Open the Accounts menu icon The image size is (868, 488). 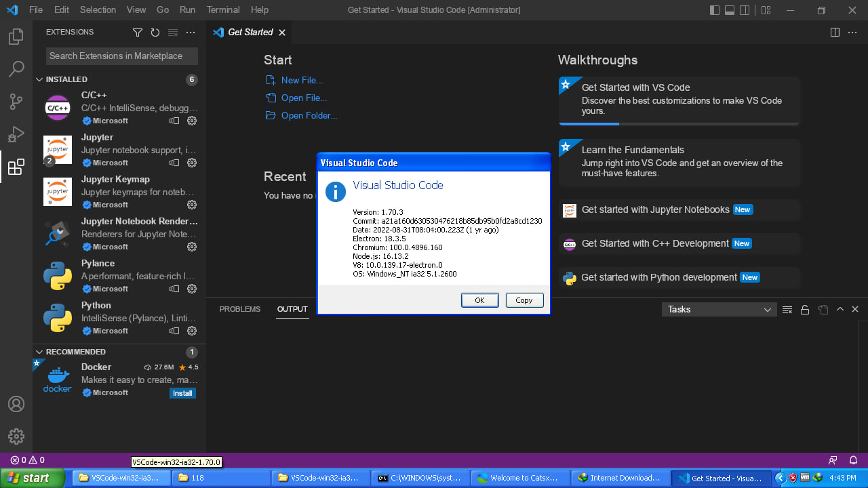[x=16, y=404]
